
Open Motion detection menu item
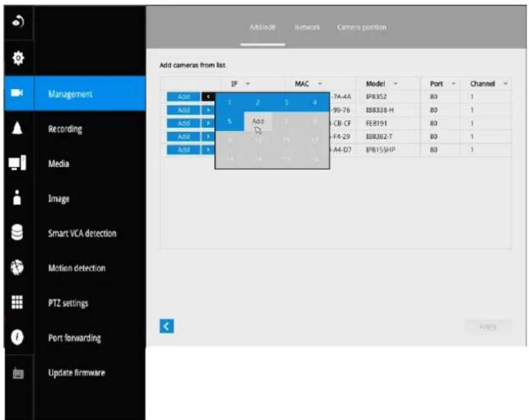[77, 268]
